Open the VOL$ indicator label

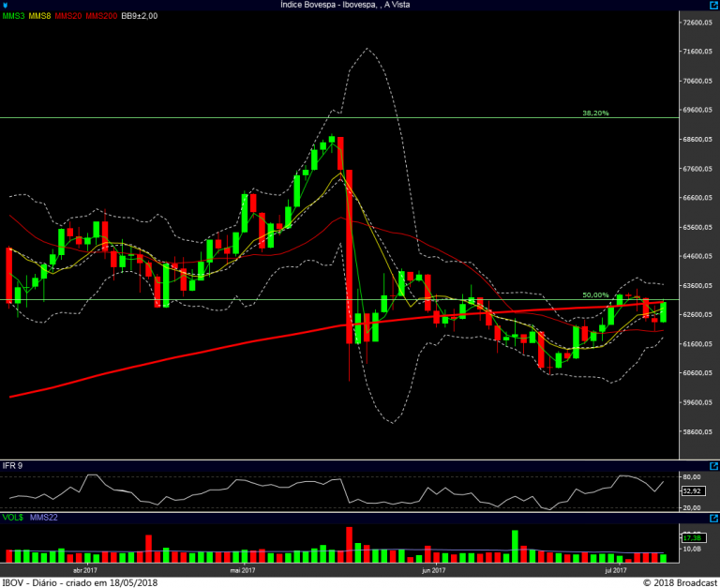pyautogui.click(x=13, y=517)
